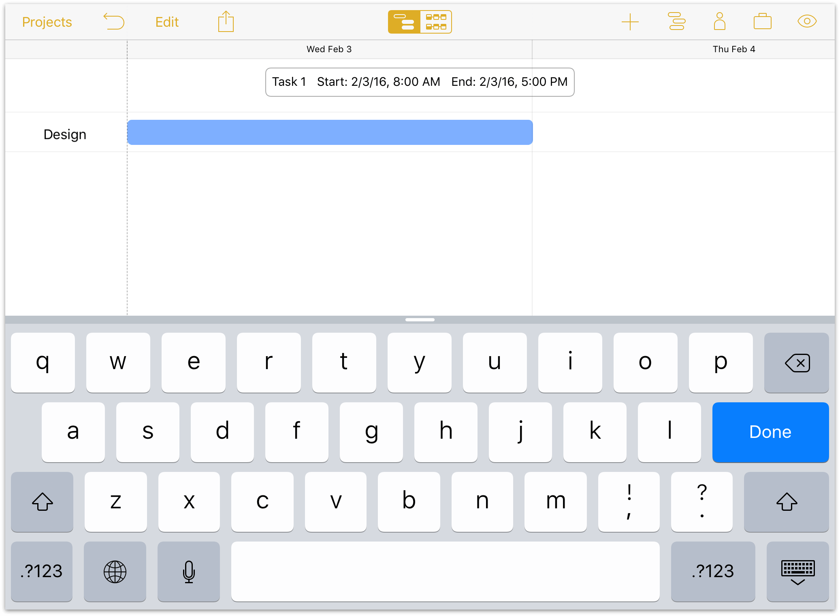
Task: Open the task inspector icon
Action: [676, 21]
